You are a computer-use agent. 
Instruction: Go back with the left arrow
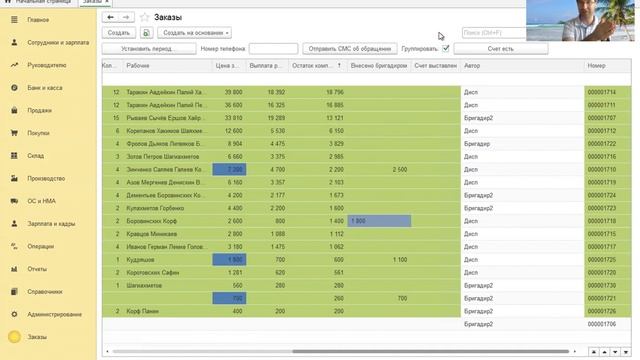point(110,17)
